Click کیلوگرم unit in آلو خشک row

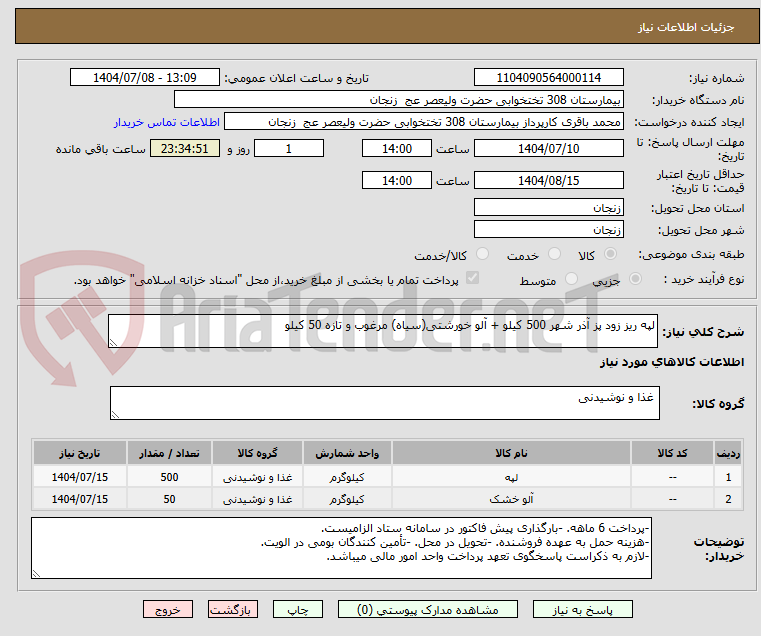tap(347, 499)
